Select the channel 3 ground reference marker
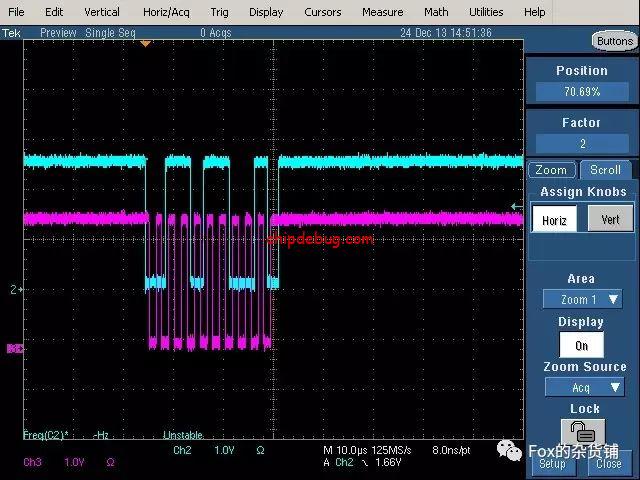The image size is (640, 480). [14, 348]
